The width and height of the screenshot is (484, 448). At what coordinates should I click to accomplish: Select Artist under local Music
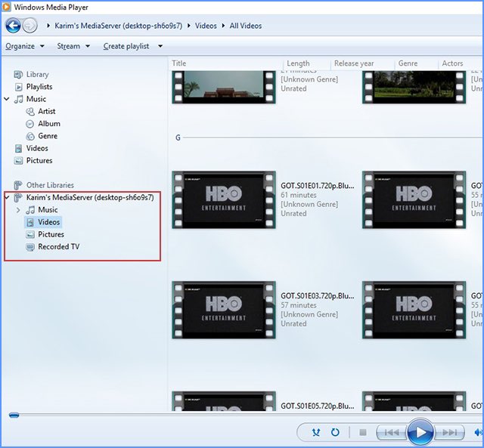point(47,111)
